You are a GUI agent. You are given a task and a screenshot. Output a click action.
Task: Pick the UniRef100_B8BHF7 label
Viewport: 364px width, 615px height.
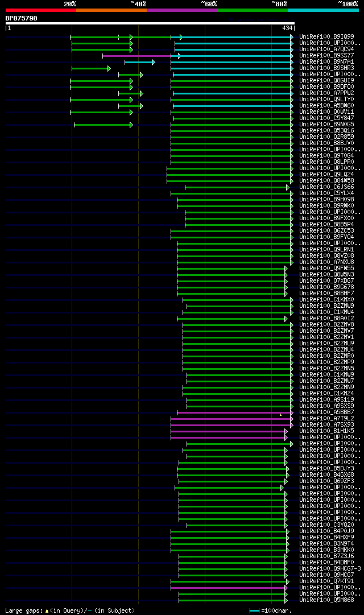326,294
